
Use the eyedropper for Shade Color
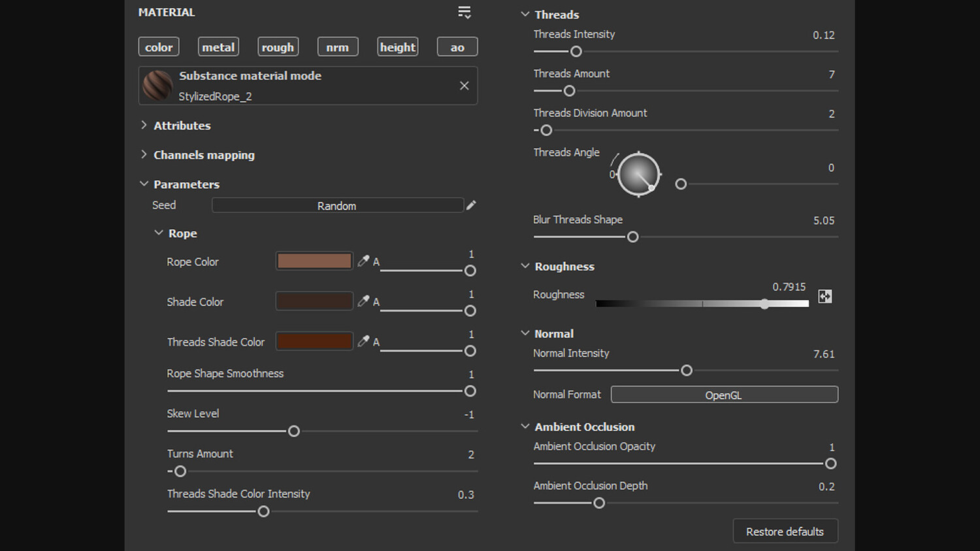[363, 301]
